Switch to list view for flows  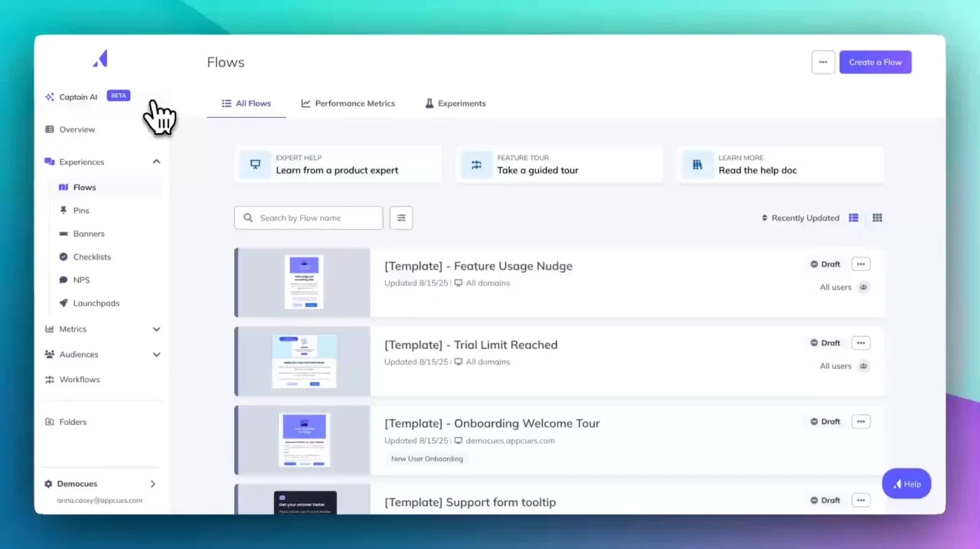pyautogui.click(x=854, y=217)
